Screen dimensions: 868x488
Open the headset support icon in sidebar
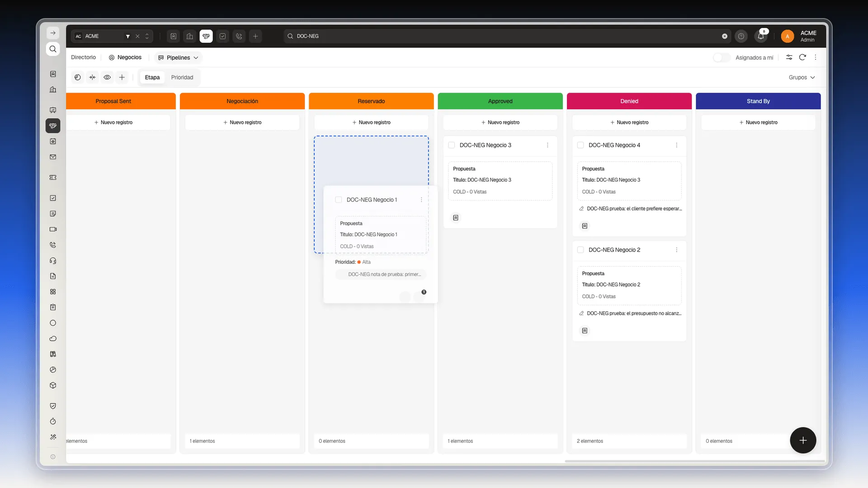click(53, 261)
